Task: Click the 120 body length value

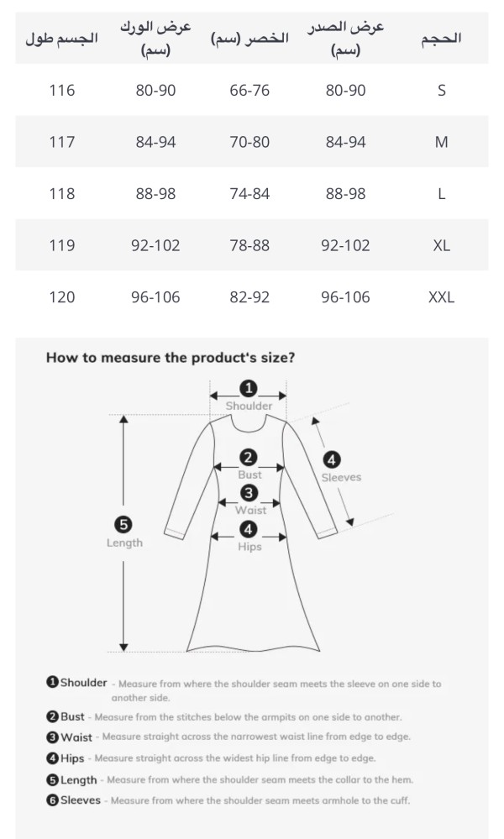Action: tap(62, 297)
